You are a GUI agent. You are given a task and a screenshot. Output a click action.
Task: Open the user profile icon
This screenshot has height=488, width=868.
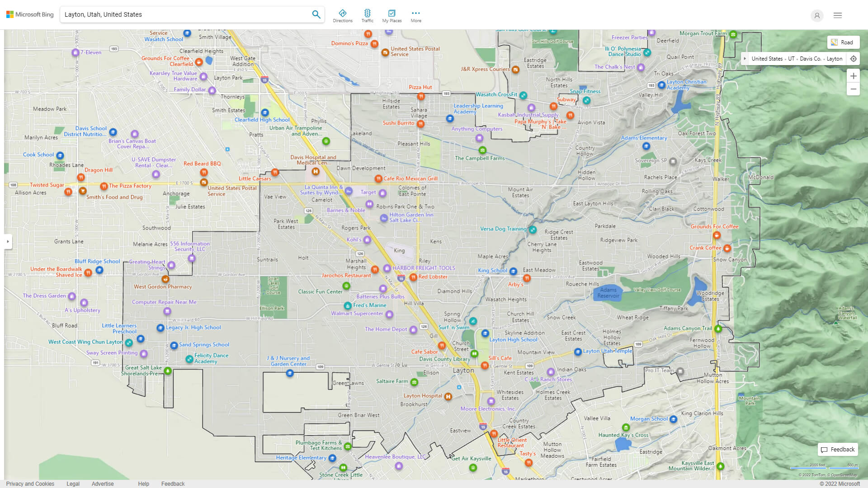click(817, 15)
